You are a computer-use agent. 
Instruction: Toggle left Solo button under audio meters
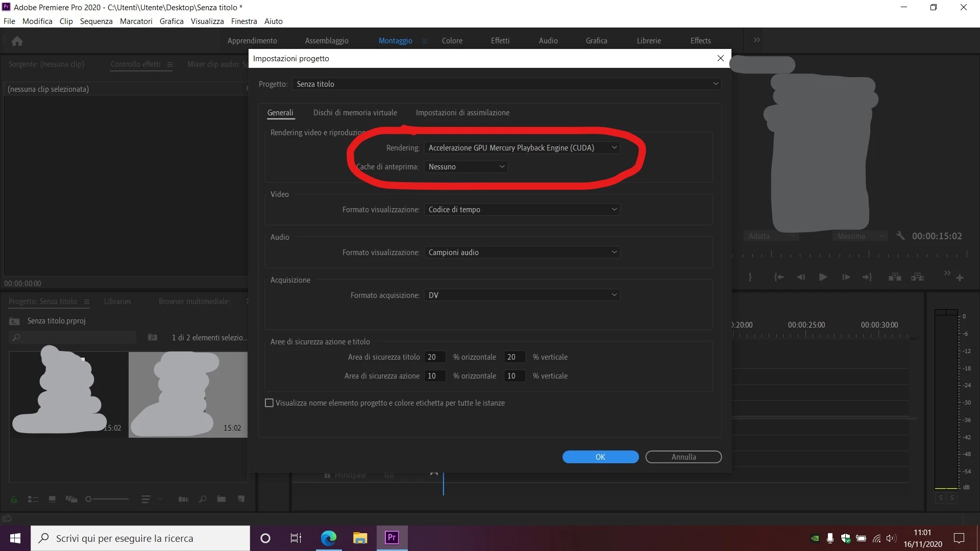click(x=941, y=498)
